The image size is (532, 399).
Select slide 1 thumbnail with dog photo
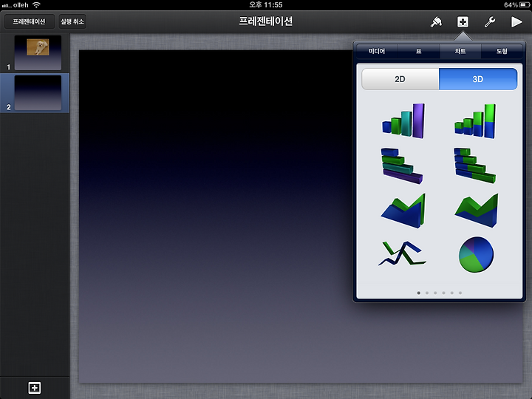click(x=38, y=52)
